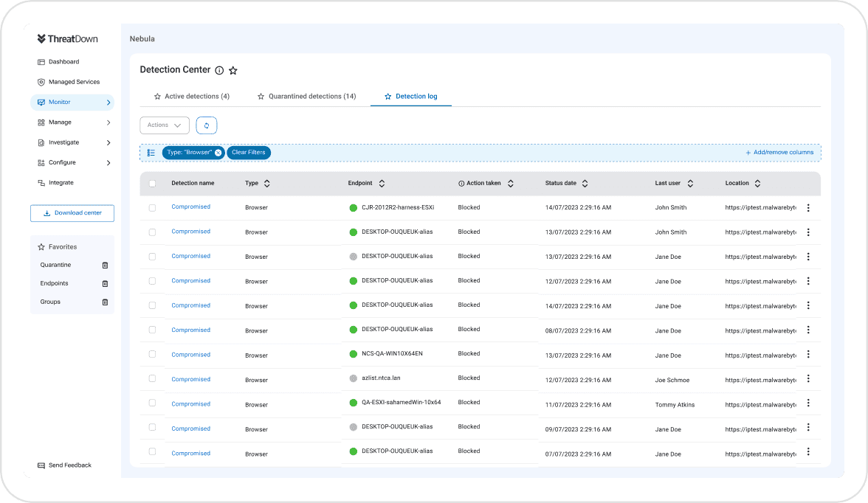Select checkbox for QA-ESXI-sahamedWin-10x64 row
Screen dimensions: 868x503
pyautogui.click(x=153, y=403)
